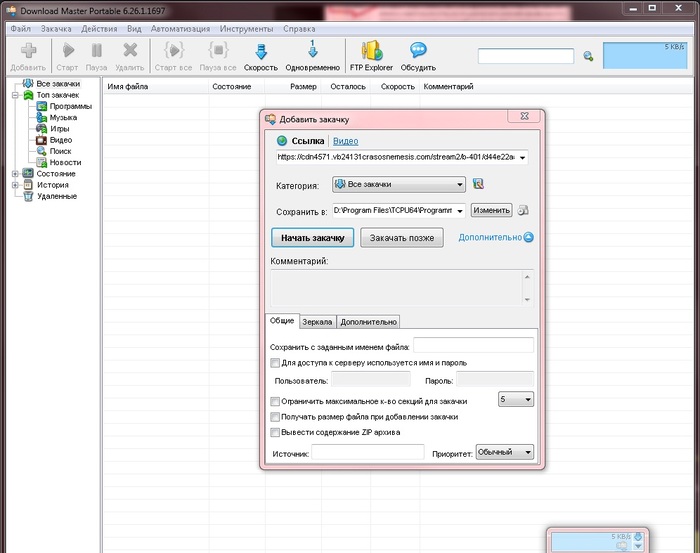
Task: Click the Скорость speed toolbar icon
Action: (261, 51)
